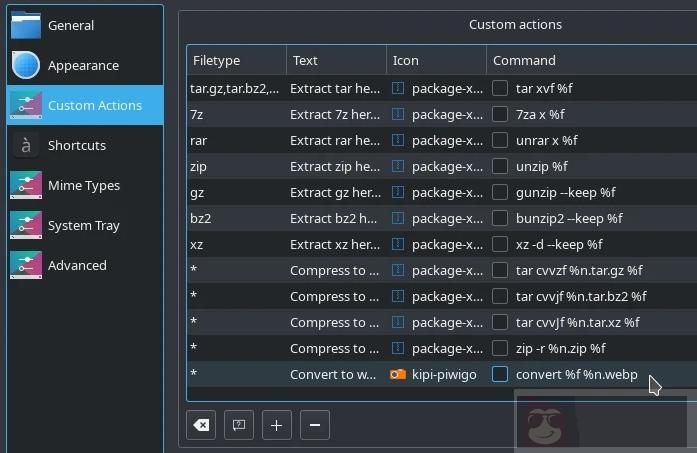Toggle checkbox for 7za x %f
The image size is (697, 453).
click(x=500, y=114)
